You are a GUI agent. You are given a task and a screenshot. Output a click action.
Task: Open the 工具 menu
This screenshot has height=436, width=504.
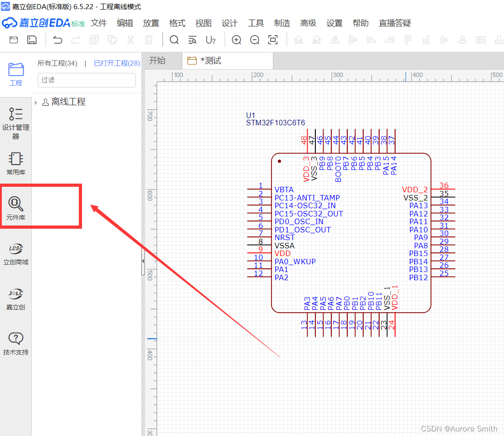256,23
